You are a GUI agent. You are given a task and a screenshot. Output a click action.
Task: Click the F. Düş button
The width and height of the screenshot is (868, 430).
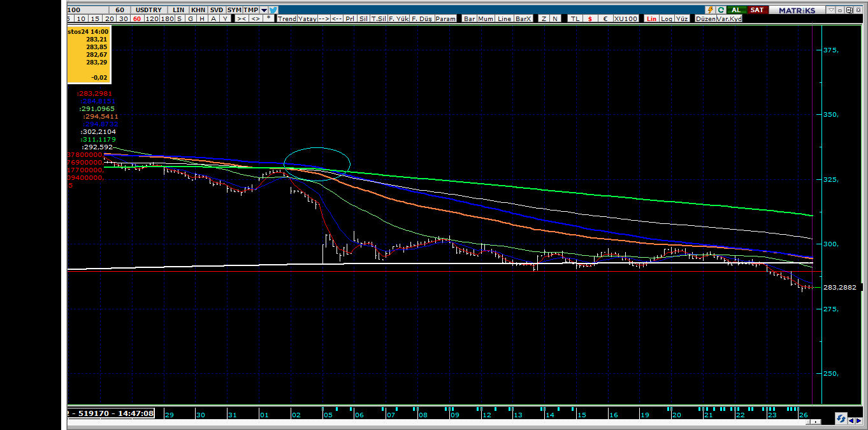(x=421, y=19)
